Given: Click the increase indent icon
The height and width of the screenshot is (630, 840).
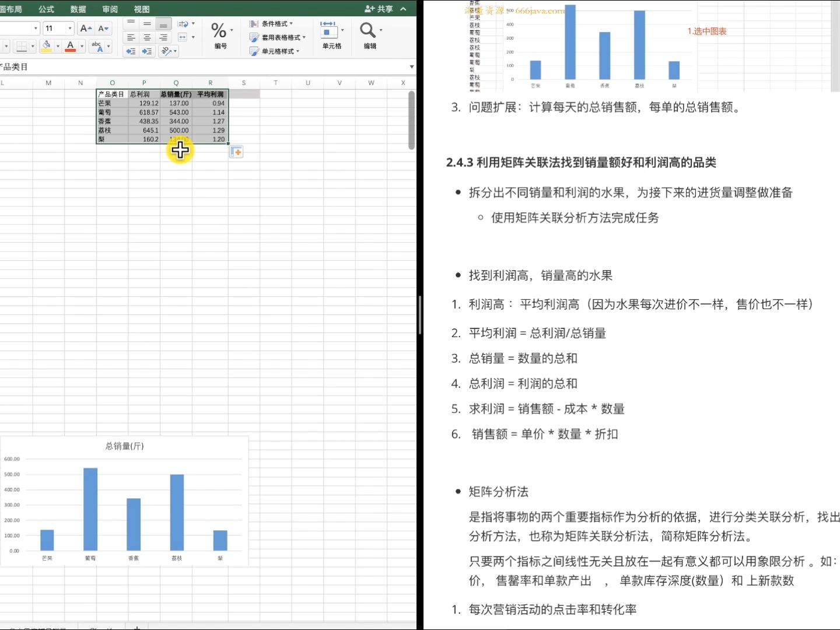Looking at the screenshot, I should [147, 51].
